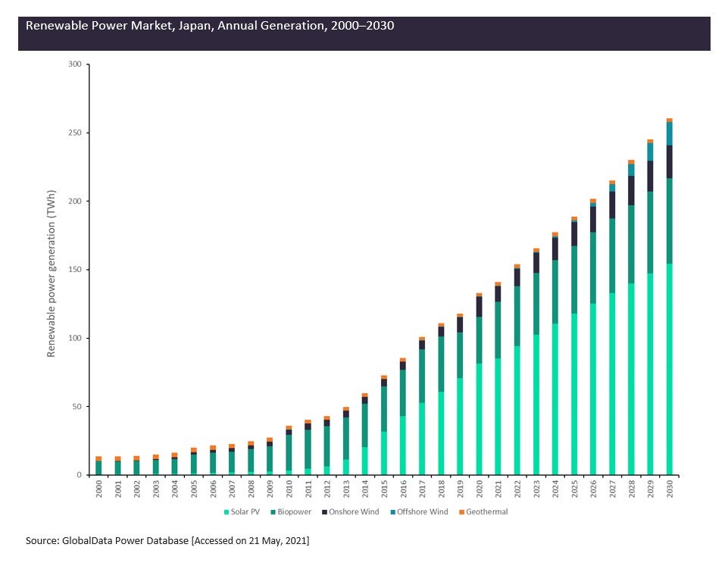This screenshot has height=563, width=728.
Task: Click the Onshore Wind segment of the 2030 bar
Action: tap(669, 161)
